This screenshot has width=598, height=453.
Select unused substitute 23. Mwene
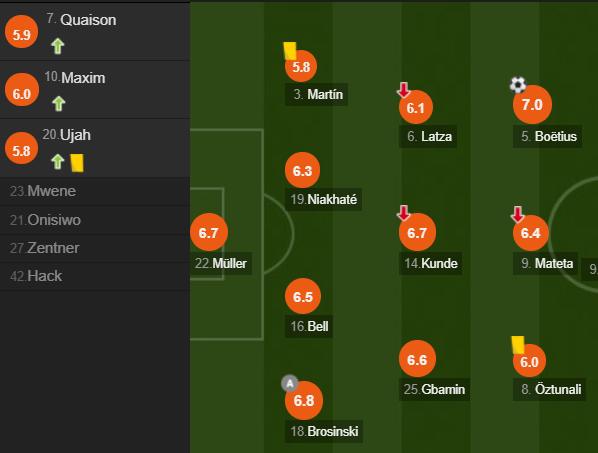click(x=95, y=191)
